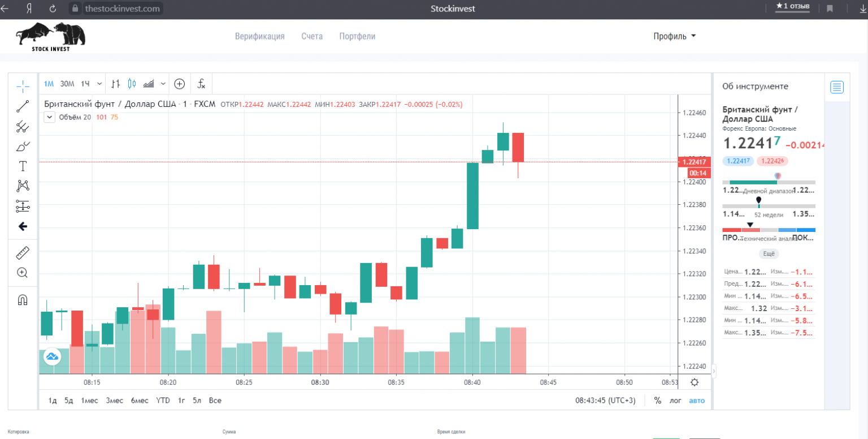Set the range to 6мес

140,401
